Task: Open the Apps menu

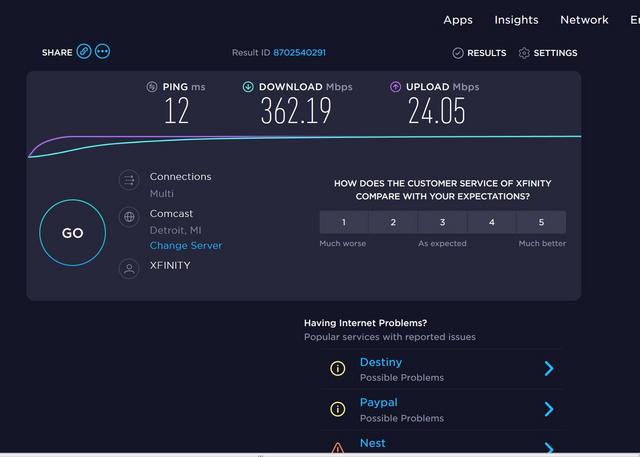Action: 458,20
